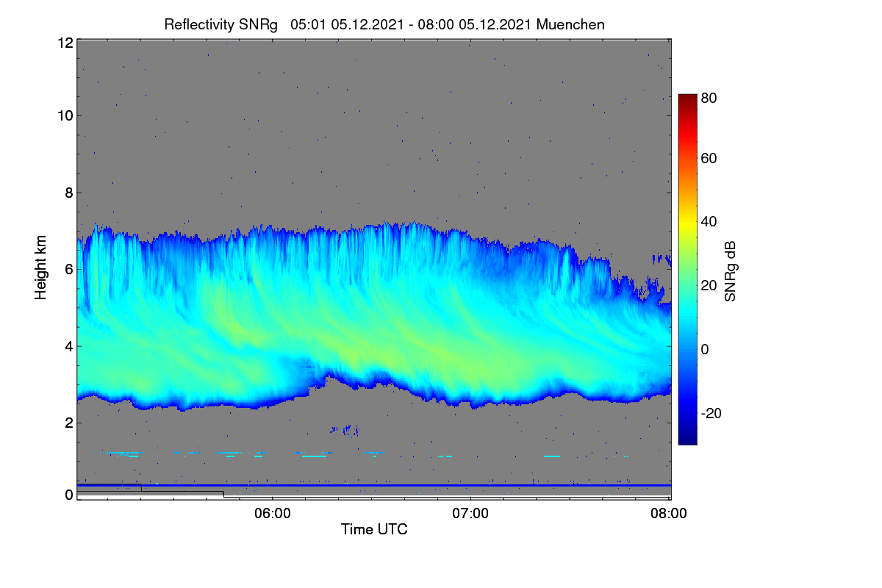Click the height tick label 8
Image resolution: width=882 pixels, height=588 pixels.
click(x=69, y=193)
